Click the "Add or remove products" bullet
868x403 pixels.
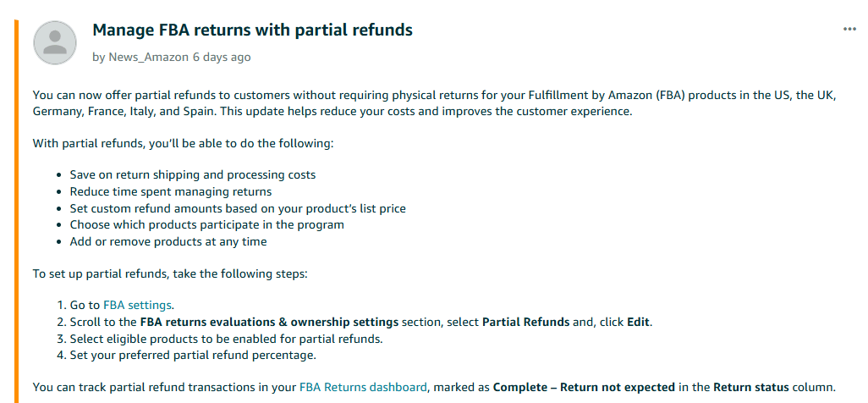(168, 241)
